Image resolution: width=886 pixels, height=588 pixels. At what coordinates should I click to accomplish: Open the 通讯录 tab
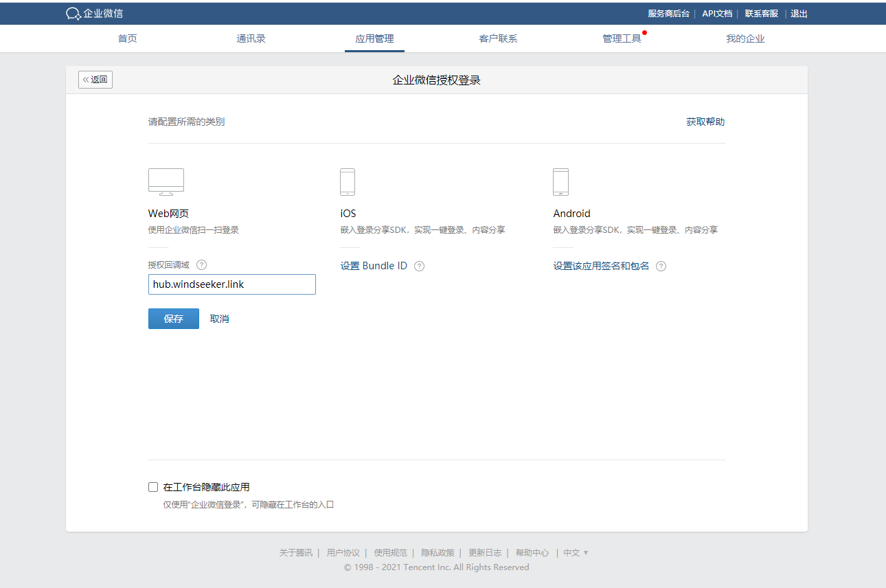pyautogui.click(x=251, y=38)
